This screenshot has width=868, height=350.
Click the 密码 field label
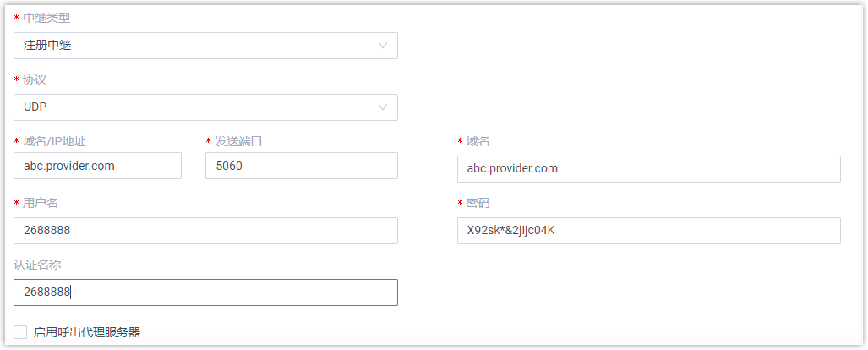478,203
